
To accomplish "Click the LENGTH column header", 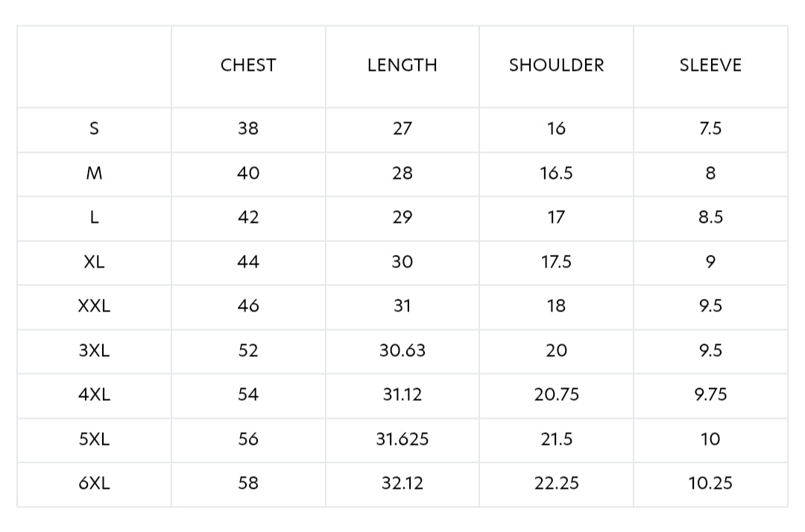I will pyautogui.click(x=402, y=66).
